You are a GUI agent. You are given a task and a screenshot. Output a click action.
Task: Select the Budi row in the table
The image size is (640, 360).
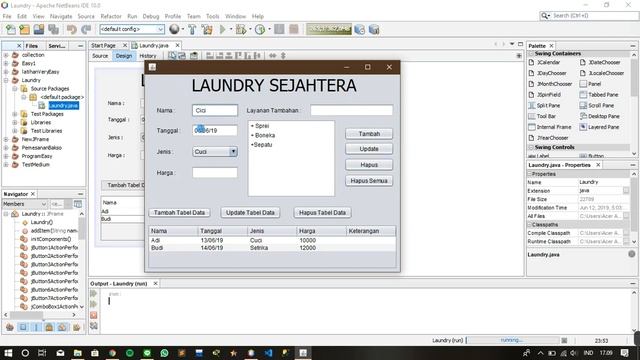[x=272, y=248]
